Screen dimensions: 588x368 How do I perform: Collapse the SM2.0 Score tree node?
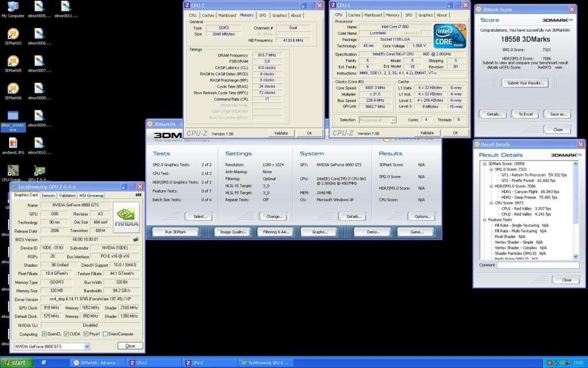[491, 170]
